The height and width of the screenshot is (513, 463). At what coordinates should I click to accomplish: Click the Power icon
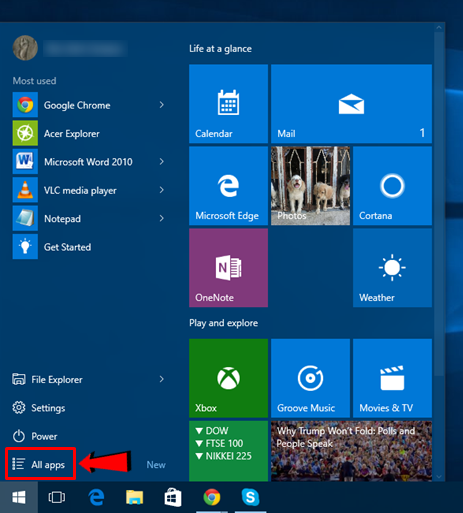(19, 436)
